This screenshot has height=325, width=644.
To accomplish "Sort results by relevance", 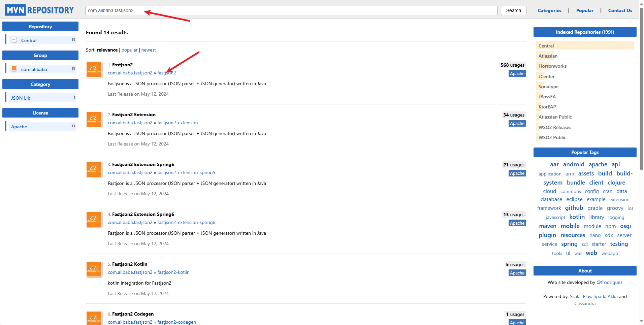I will coord(107,50).
